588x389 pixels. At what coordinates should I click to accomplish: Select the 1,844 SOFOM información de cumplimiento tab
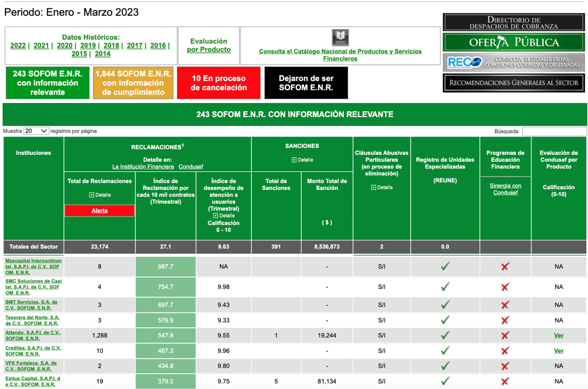pos(133,83)
